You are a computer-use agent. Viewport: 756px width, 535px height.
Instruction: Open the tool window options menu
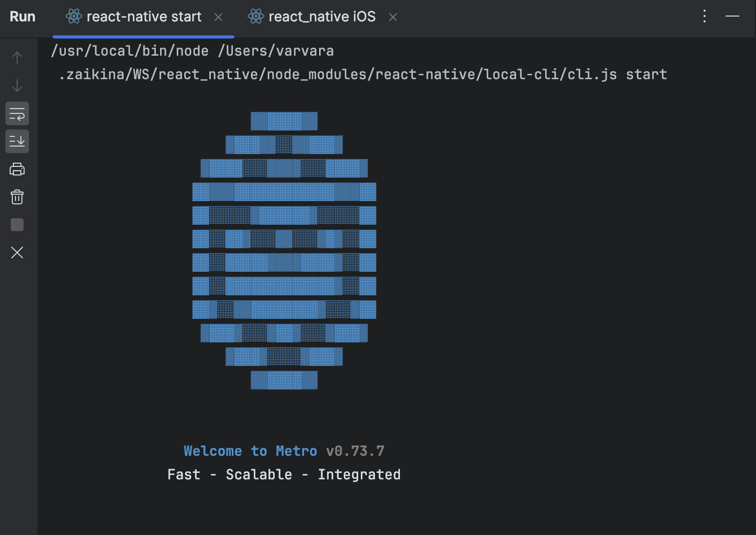(704, 16)
